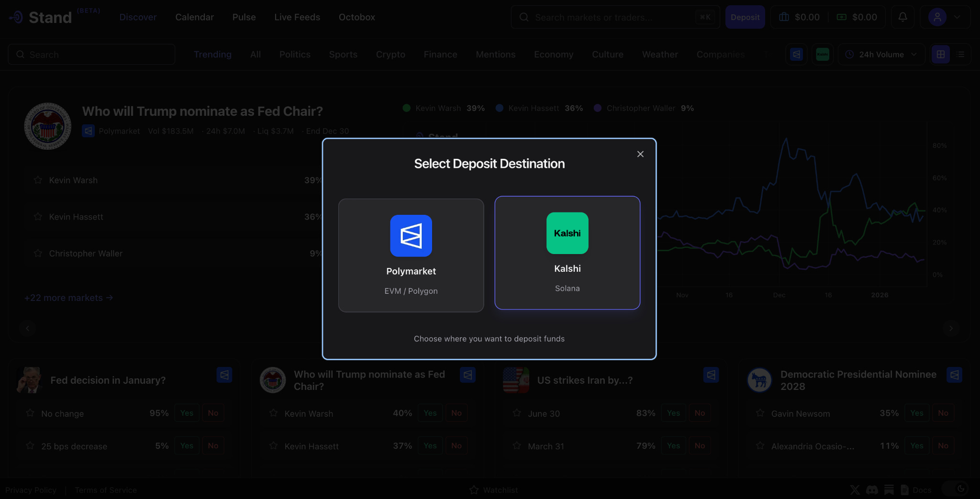The width and height of the screenshot is (980, 499).
Task: Select the Mentions category
Action: 496,55
